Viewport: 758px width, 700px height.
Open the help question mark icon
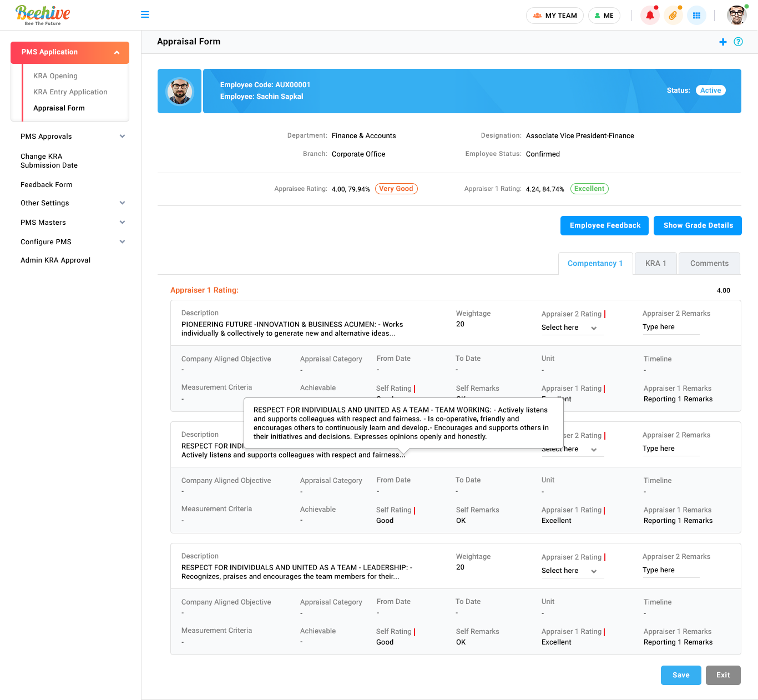point(738,42)
